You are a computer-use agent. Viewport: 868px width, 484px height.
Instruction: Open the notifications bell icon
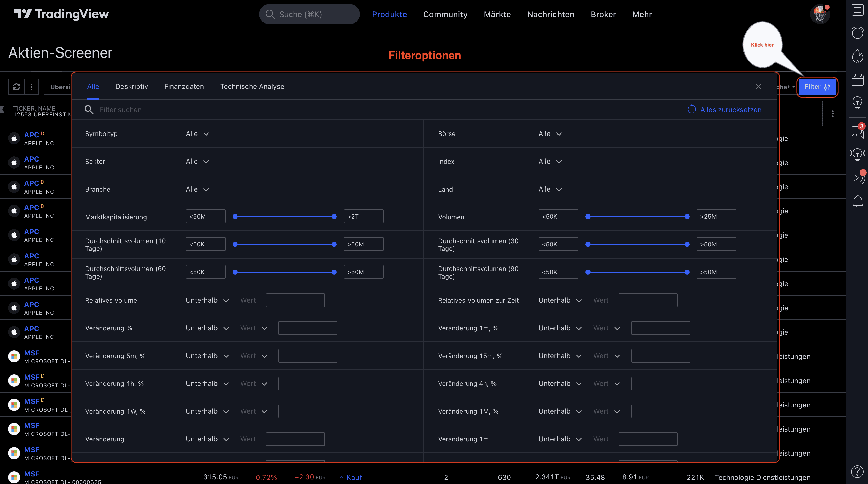pyautogui.click(x=858, y=201)
